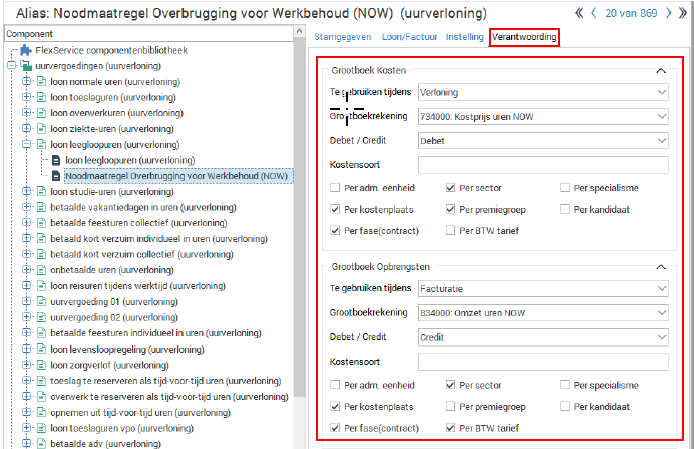This screenshot has width=694, height=449.
Task: Collapse the Grootboek Kosten section
Action: pos(660,71)
